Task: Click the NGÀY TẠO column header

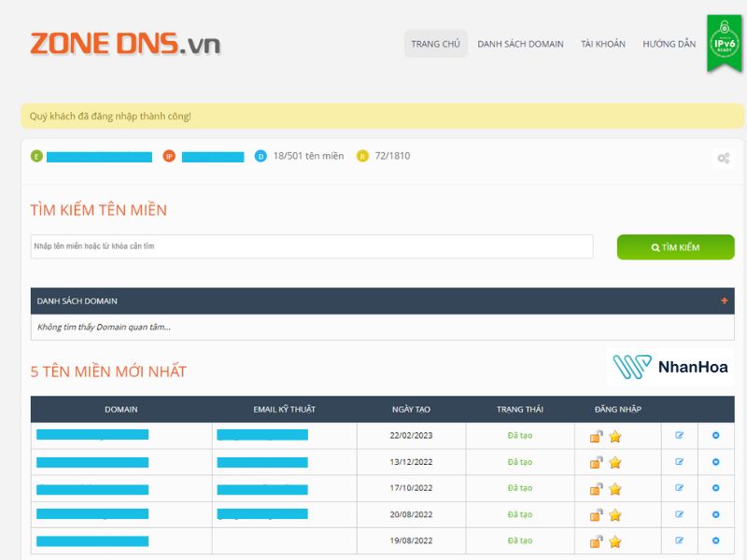Action: (x=411, y=410)
